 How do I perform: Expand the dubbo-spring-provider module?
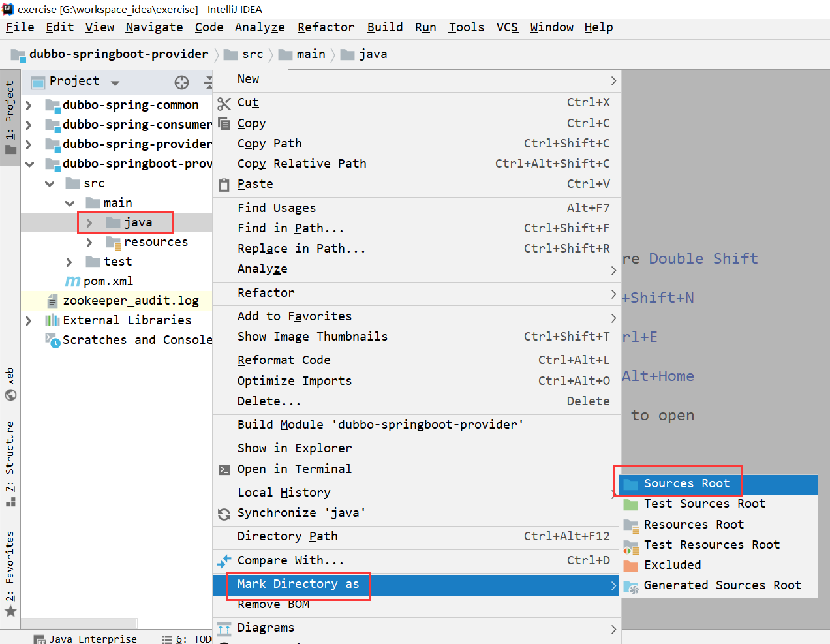point(29,144)
